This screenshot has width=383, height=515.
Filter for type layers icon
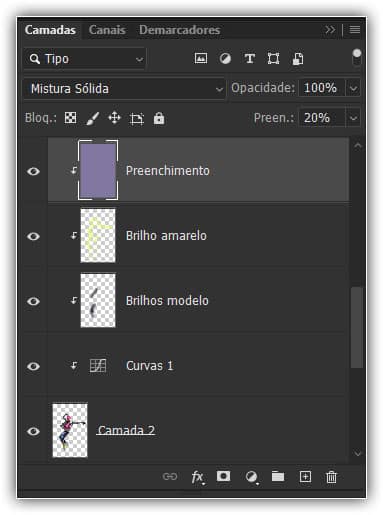pyautogui.click(x=249, y=59)
